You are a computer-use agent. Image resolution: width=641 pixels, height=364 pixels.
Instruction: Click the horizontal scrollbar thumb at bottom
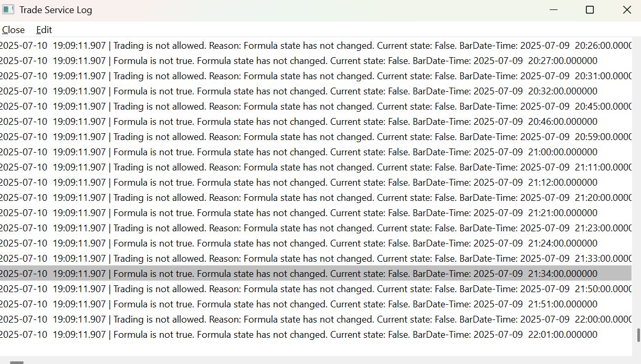pyautogui.click(x=17, y=362)
